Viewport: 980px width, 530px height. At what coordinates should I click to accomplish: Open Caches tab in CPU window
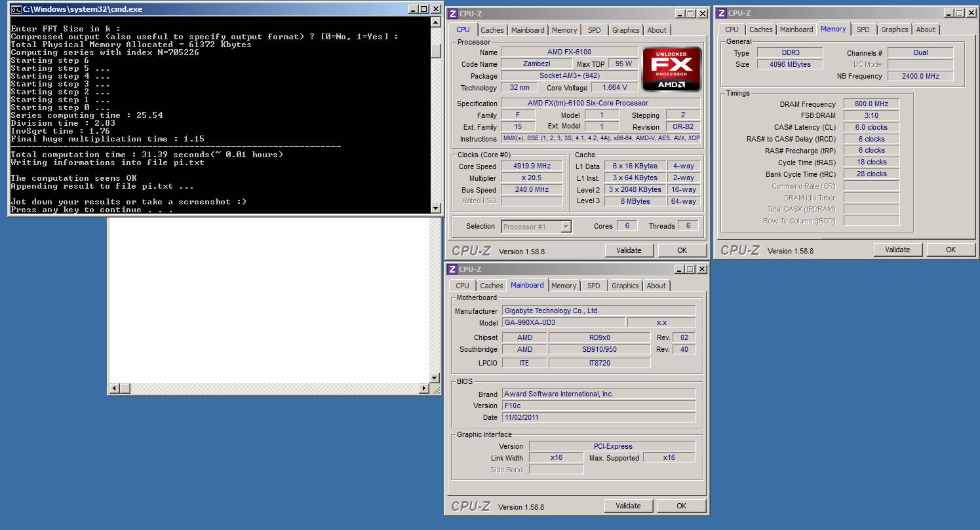pyautogui.click(x=492, y=30)
